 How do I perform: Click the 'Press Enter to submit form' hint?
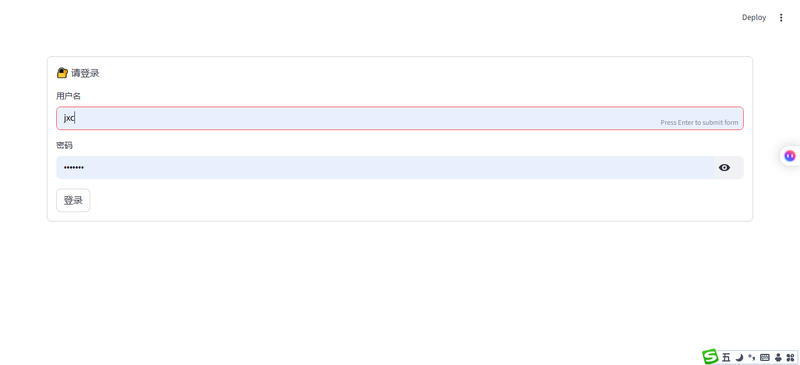[699, 123]
